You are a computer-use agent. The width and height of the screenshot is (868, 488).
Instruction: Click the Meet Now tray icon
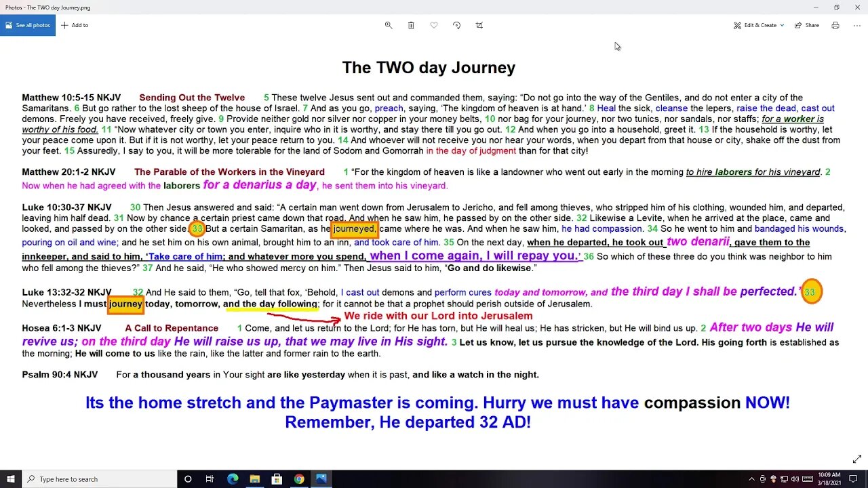coord(763,479)
